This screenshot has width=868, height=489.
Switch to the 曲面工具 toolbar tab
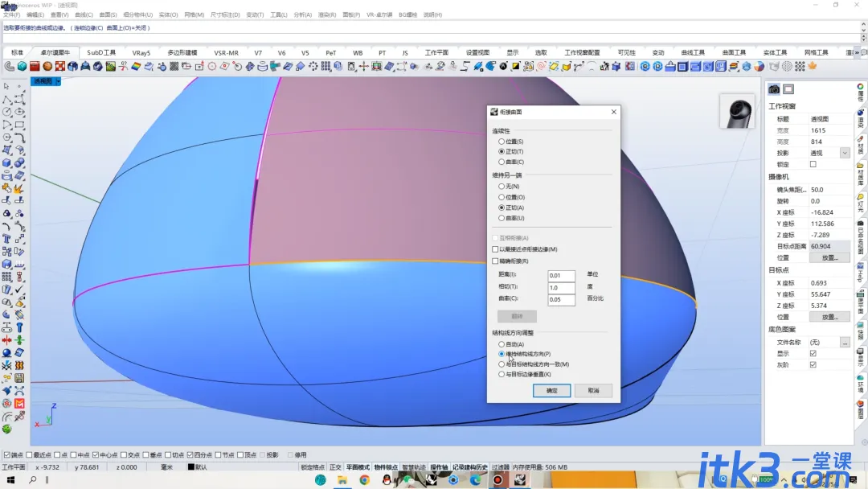point(734,52)
